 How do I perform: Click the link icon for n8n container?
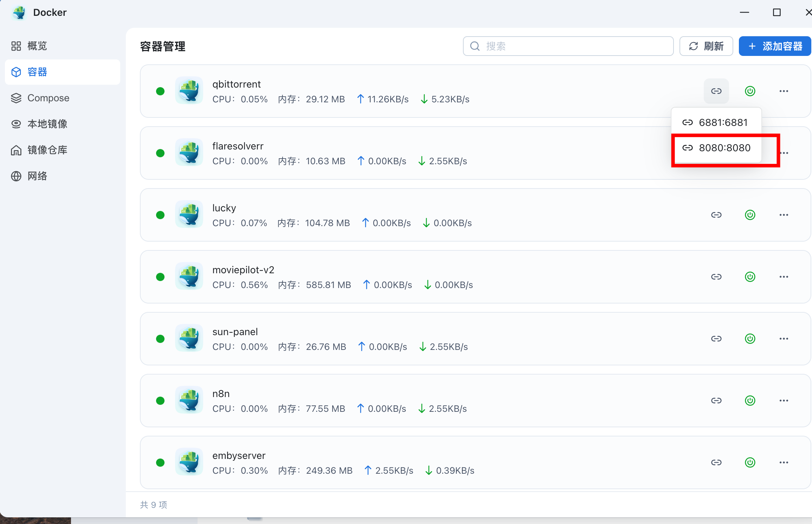[716, 401]
